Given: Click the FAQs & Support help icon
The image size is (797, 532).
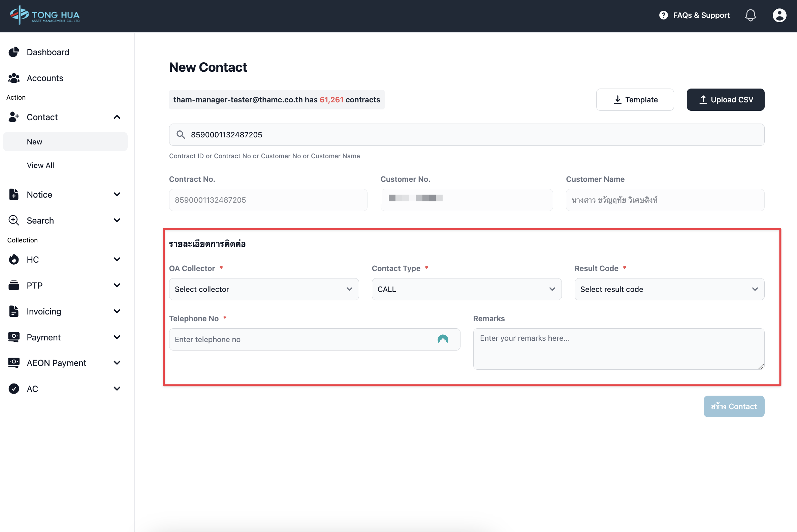Looking at the screenshot, I should point(663,15).
